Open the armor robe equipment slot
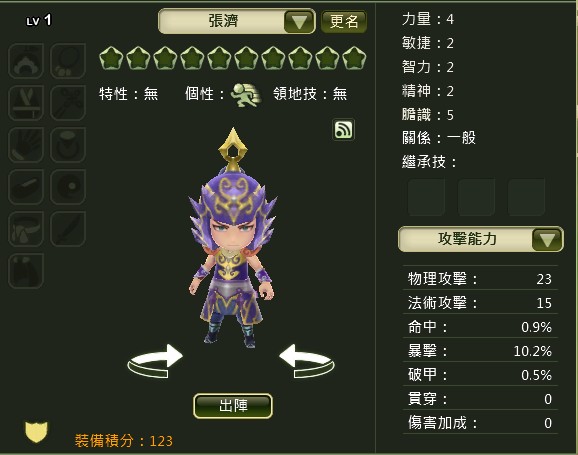Screen dimensions: 578x455 [26, 103]
